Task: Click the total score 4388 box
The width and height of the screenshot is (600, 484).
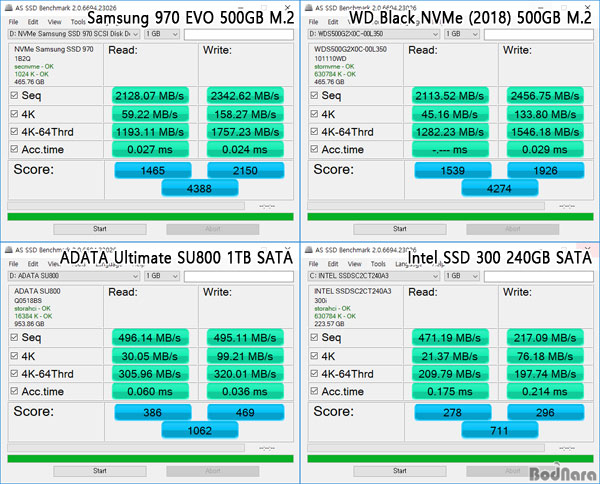Action: click(x=199, y=187)
